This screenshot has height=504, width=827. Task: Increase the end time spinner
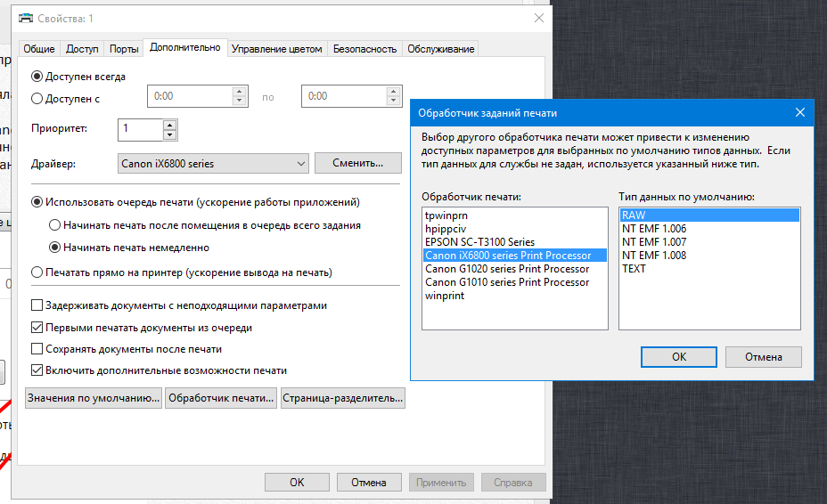(394, 92)
